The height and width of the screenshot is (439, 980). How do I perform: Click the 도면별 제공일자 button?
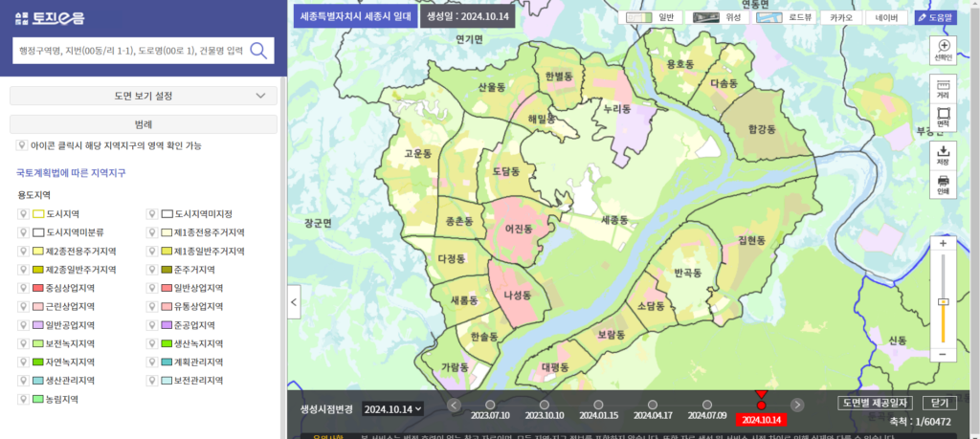[877, 403]
